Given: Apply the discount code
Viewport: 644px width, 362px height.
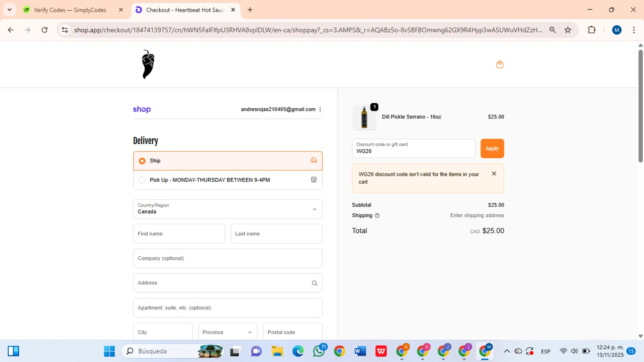Looking at the screenshot, I should point(492,149).
